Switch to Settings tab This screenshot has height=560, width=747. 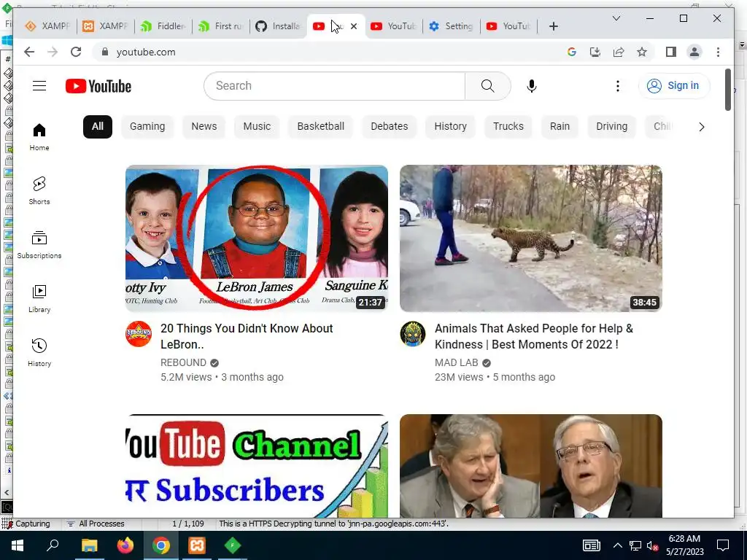(x=452, y=26)
